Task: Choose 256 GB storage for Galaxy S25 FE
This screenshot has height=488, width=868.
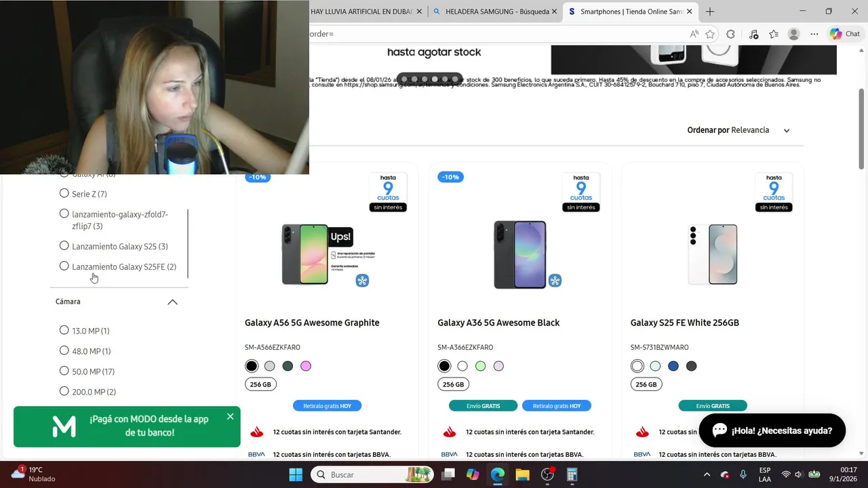Action: click(646, 384)
